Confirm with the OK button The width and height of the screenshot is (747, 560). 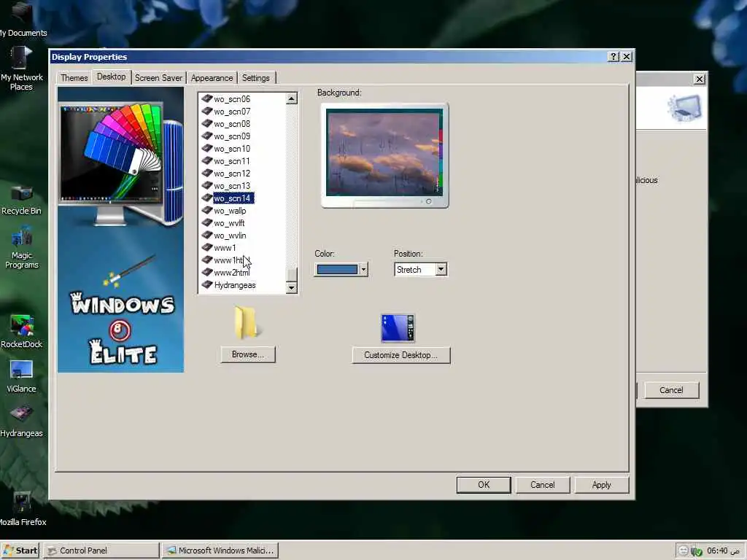click(484, 485)
